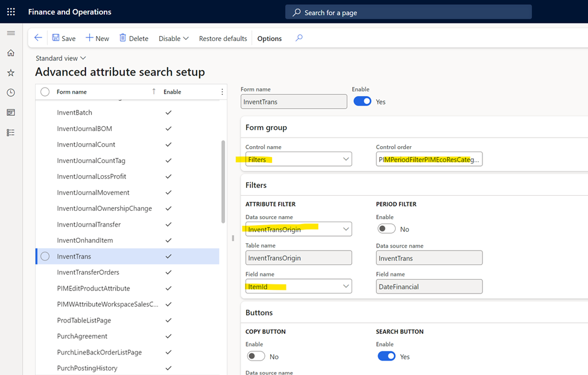This screenshot has width=588, height=375.
Task: Select the InventJournalCount row
Action: pyautogui.click(x=127, y=144)
